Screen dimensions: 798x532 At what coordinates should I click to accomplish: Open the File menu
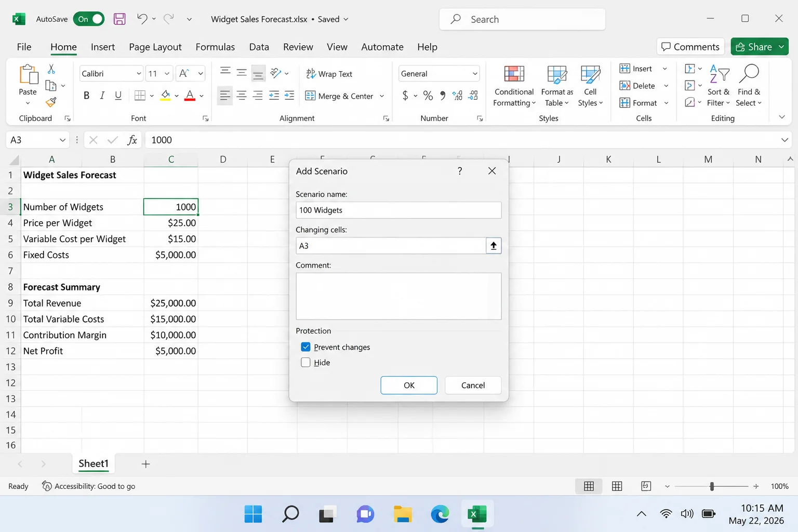click(x=24, y=47)
